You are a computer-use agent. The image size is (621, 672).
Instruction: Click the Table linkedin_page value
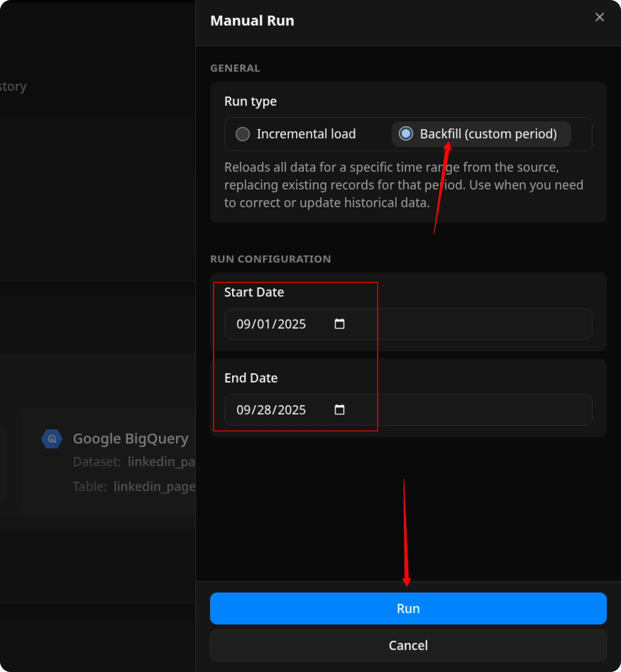coord(154,486)
